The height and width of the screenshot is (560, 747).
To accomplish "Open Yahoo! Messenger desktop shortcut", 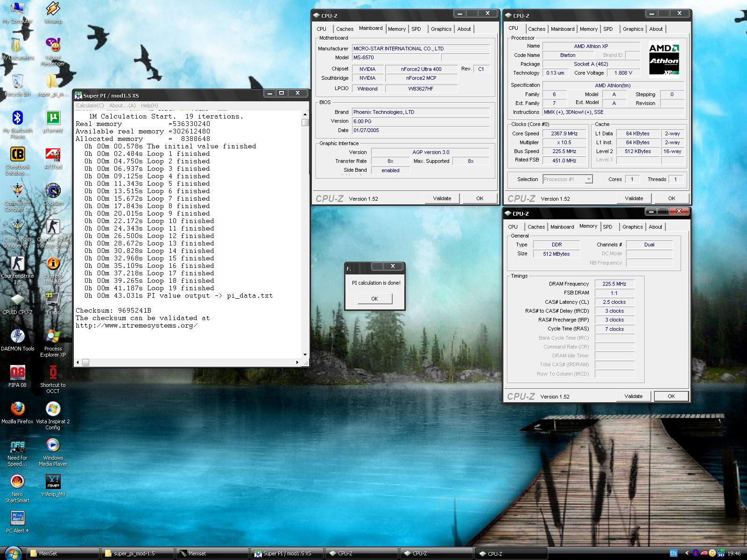I will click(53, 52).
